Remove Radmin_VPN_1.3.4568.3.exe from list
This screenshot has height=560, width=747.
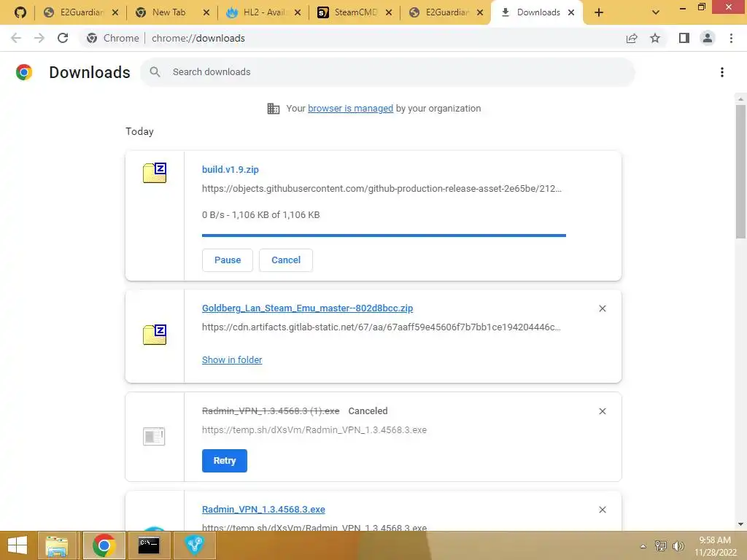602,510
